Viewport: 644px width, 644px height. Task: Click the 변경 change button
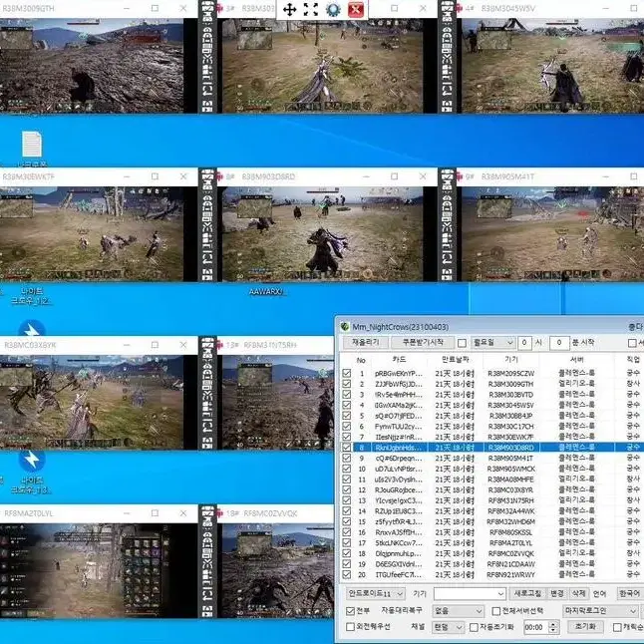click(x=557, y=593)
